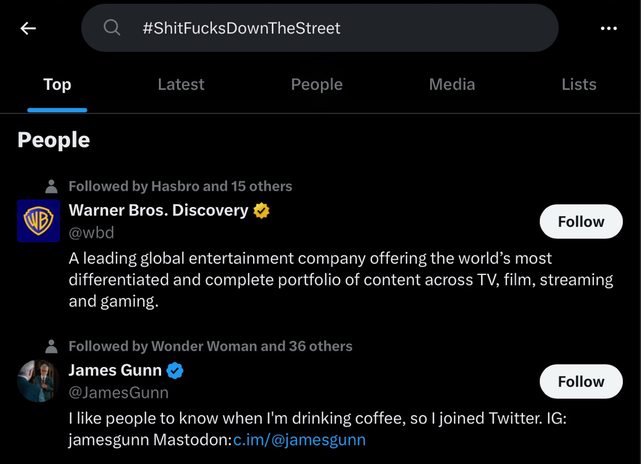Click the Warner Bros. Discovery logo avatar
This screenshot has width=641, height=464.
[x=39, y=221]
